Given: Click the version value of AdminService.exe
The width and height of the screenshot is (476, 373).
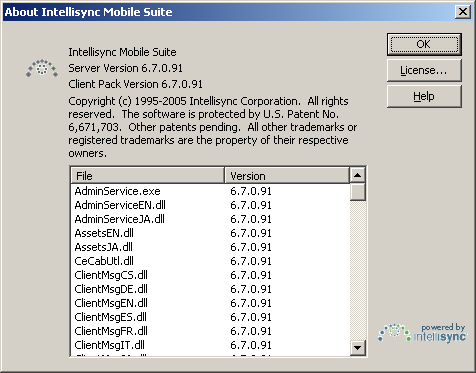Looking at the screenshot, I should point(251,191).
